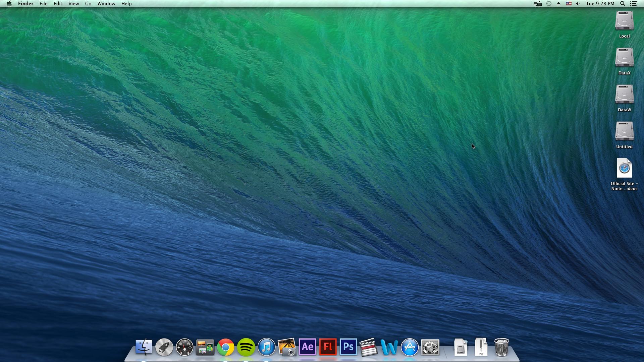Open the Window menu
This screenshot has width=644, height=362.
[106, 4]
